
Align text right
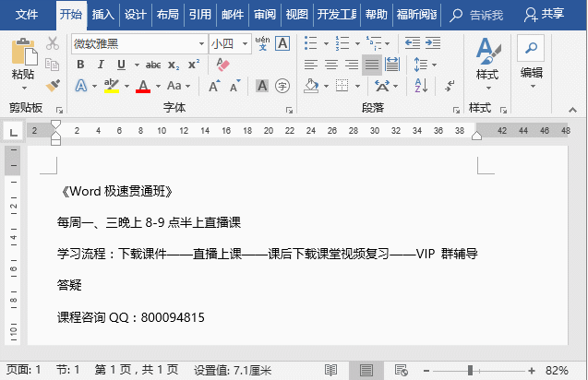point(352,65)
